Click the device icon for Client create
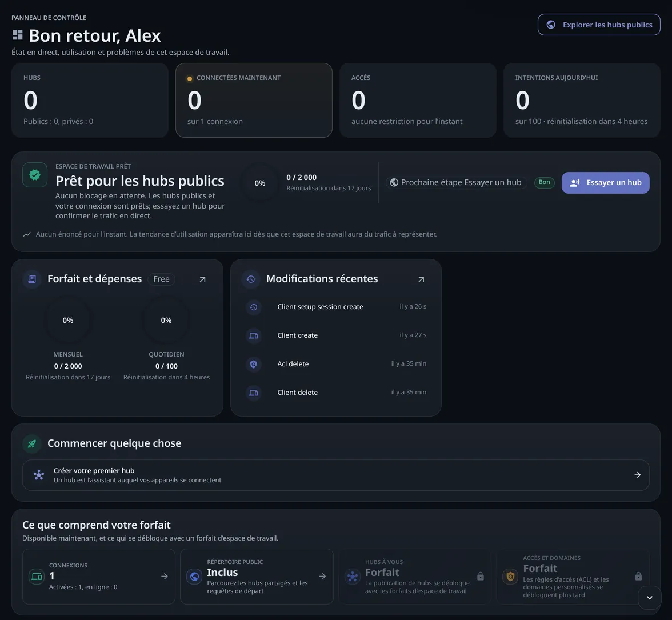672x620 pixels. [254, 335]
